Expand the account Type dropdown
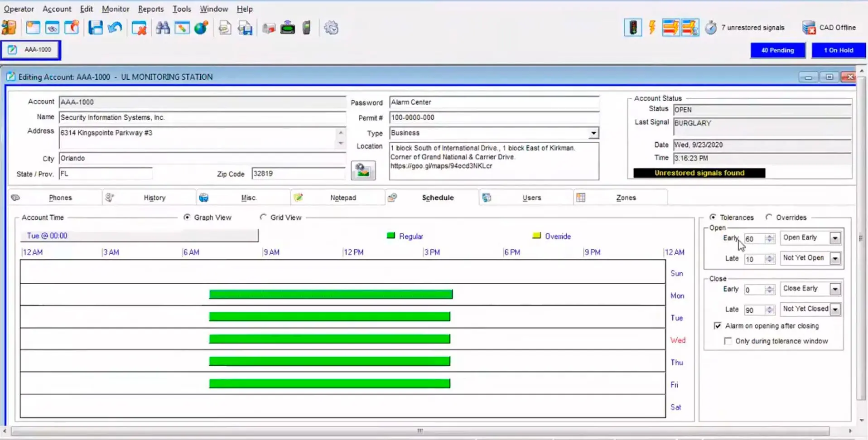868x440 pixels. [593, 133]
